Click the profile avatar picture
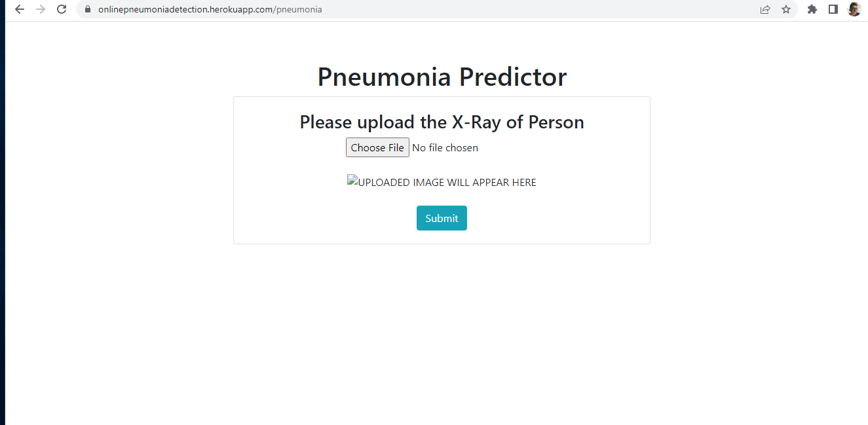Image resolution: width=868 pixels, height=425 pixels. pyautogui.click(x=854, y=9)
